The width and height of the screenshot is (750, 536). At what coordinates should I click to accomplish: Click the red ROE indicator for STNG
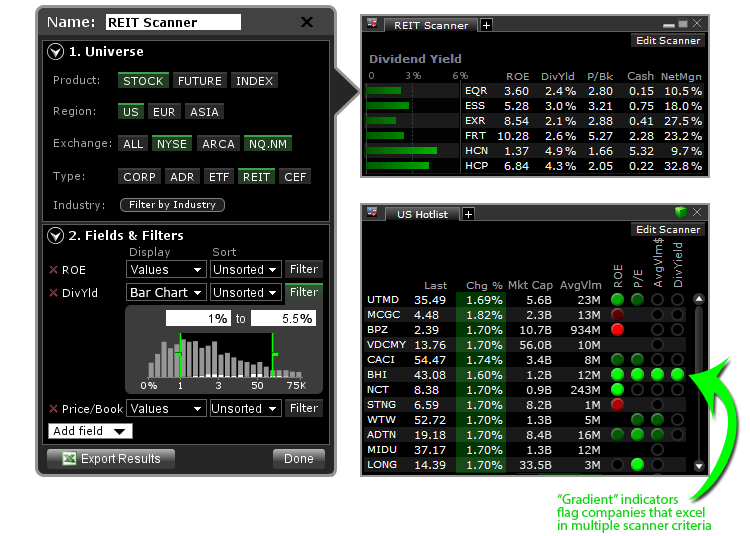[x=618, y=405]
